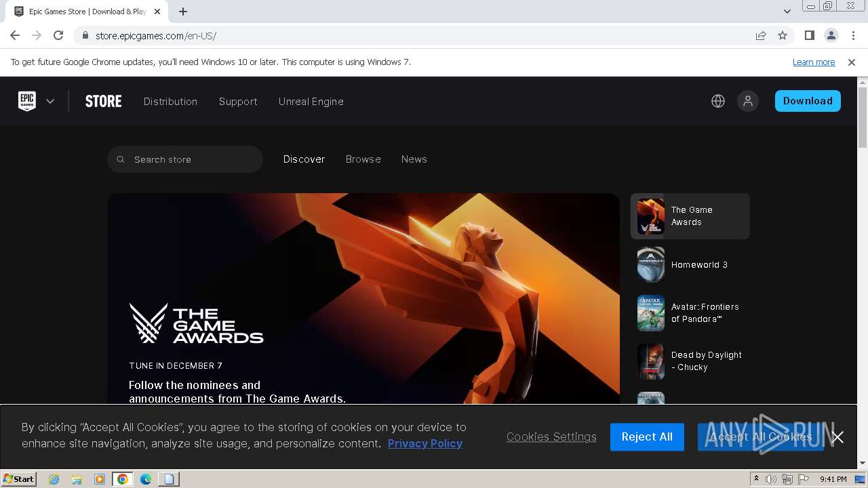View site information lock icon
This screenshot has width=868, height=488.
click(x=85, y=36)
